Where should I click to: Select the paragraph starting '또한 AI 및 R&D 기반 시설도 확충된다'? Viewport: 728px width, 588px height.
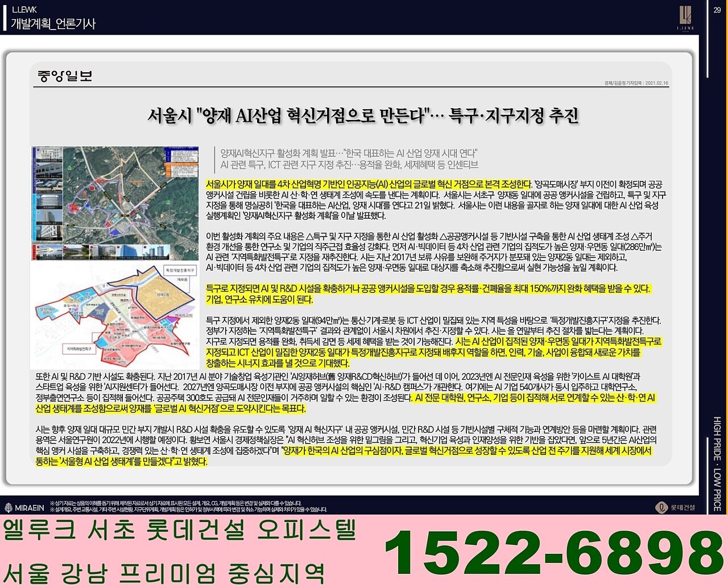[346, 392]
